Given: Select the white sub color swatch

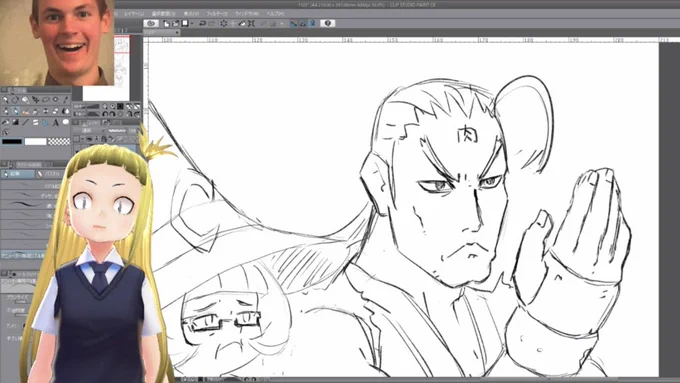Looking at the screenshot, I should coord(36,141).
